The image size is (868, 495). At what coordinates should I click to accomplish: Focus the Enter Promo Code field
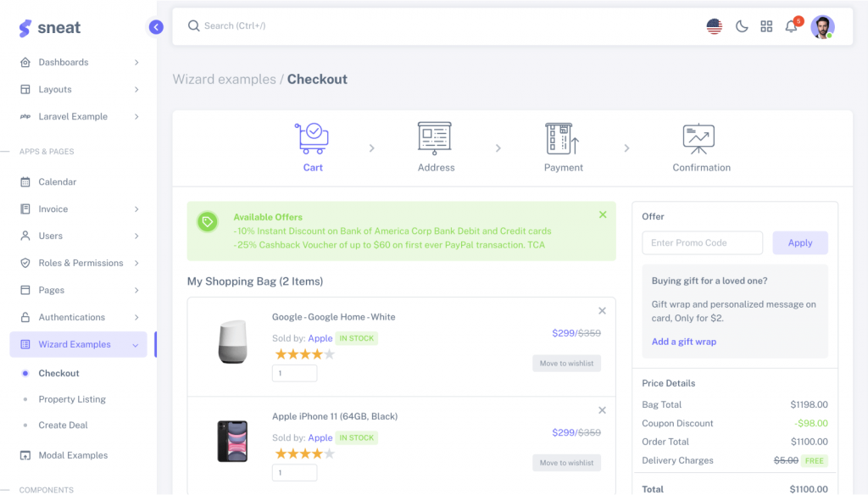pos(702,242)
